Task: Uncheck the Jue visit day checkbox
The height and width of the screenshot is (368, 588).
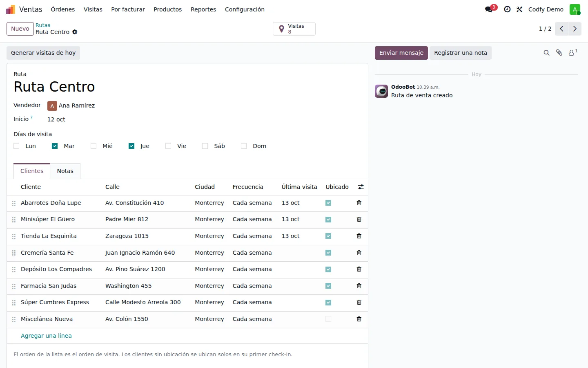Action: [x=131, y=146]
